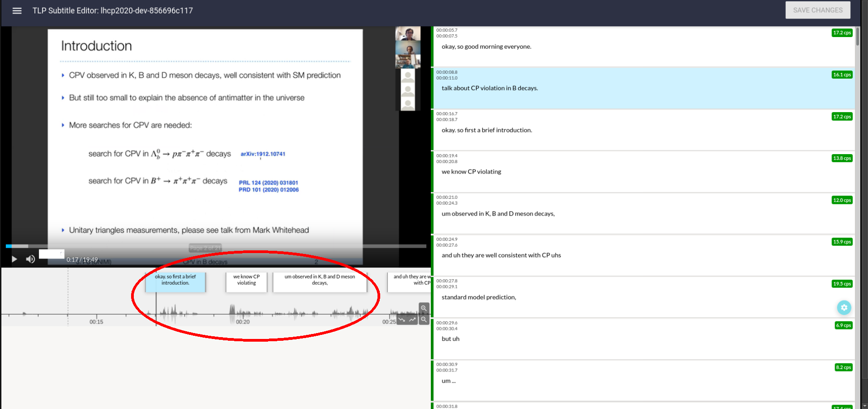
Task: Click the 6.9 cps badge
Action: pyautogui.click(x=843, y=325)
